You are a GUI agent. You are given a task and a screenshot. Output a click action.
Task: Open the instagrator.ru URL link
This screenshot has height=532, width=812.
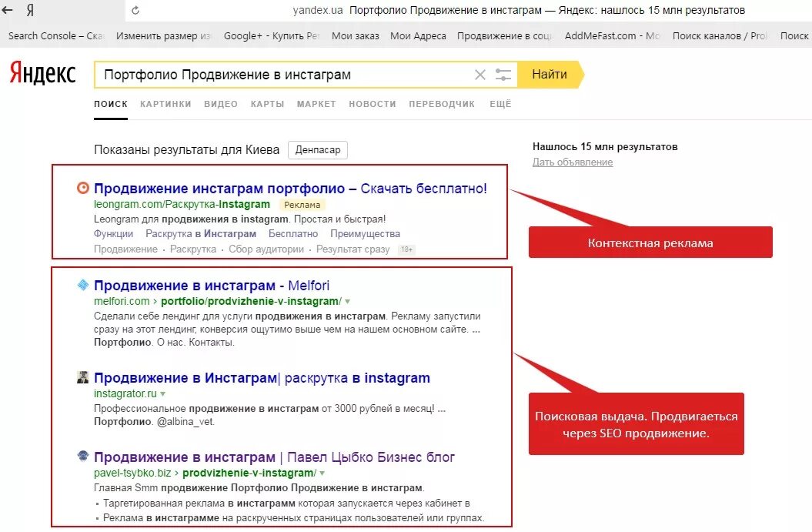pos(125,393)
